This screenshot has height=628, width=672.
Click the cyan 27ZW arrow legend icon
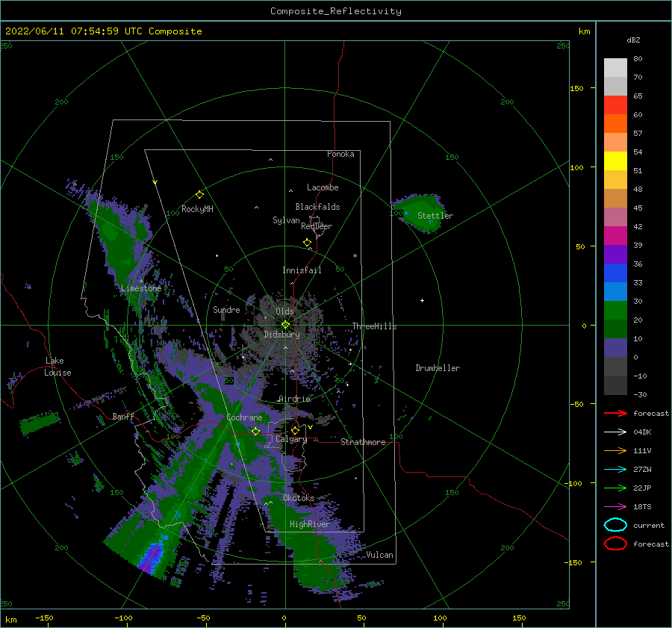615,470
